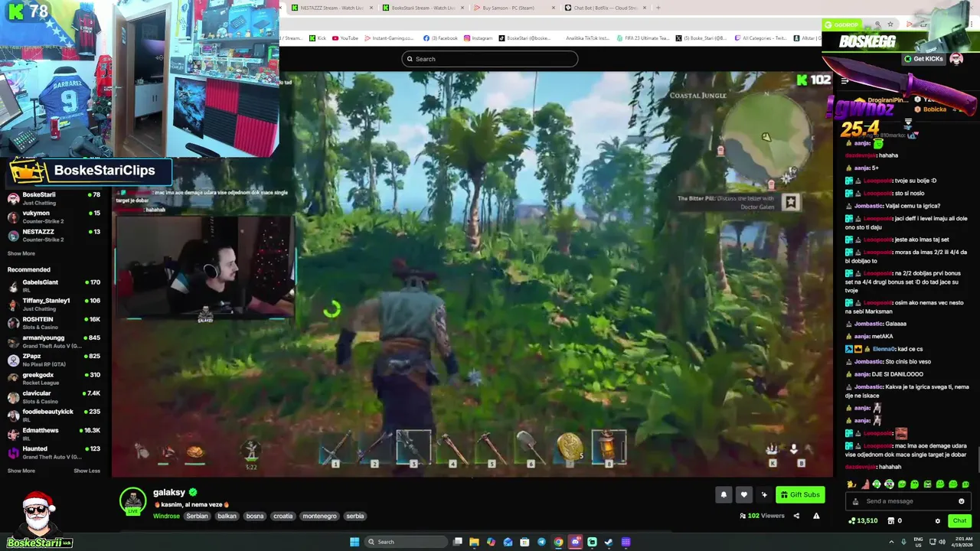980x551 pixels.
Task: Open BoskeStarii channel in the sidebar
Action: pyautogui.click(x=54, y=197)
